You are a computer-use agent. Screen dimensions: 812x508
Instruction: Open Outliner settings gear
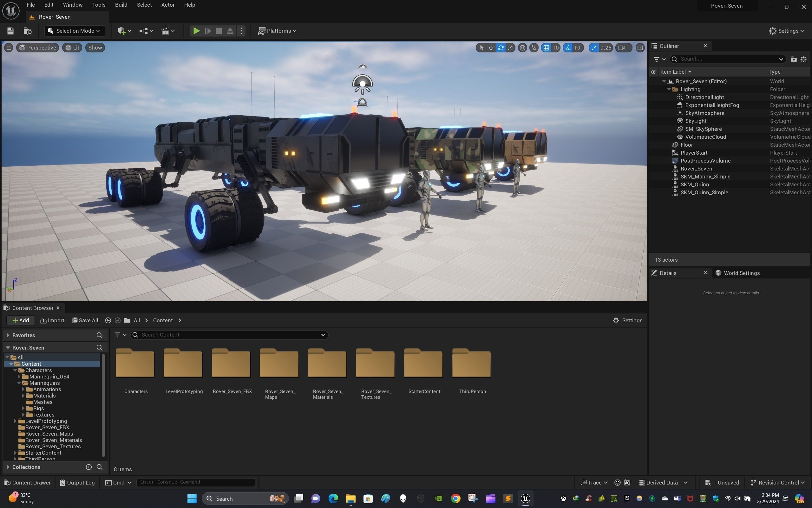(x=803, y=59)
